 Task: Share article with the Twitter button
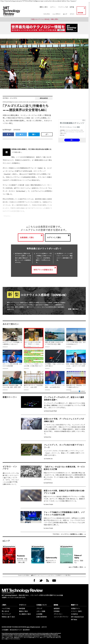click(21, 134)
